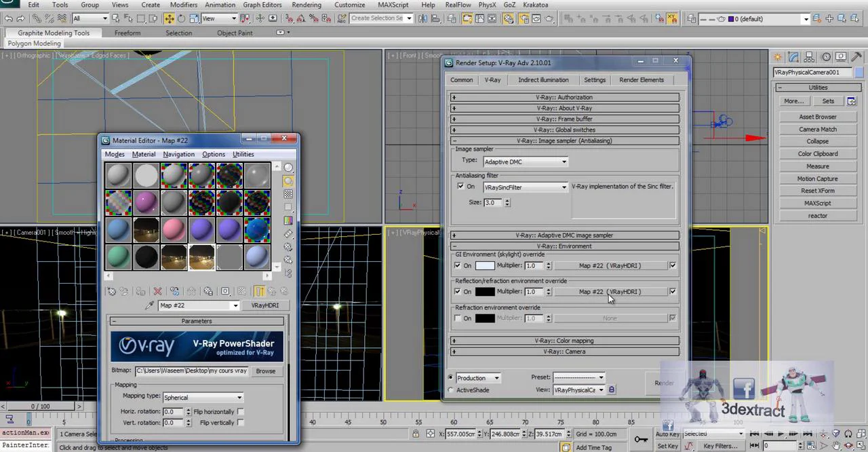Select the Create command panel tab
This screenshot has width=868, height=452.
pos(778,57)
